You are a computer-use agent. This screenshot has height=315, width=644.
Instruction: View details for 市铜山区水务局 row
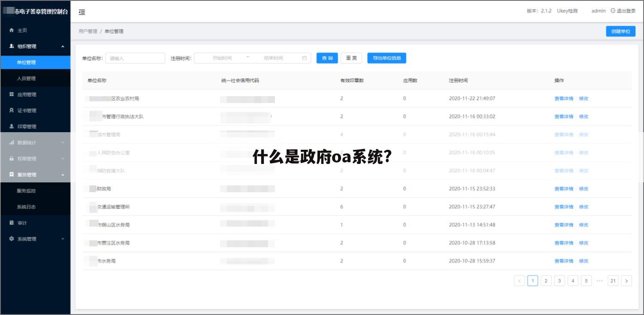tap(564, 225)
